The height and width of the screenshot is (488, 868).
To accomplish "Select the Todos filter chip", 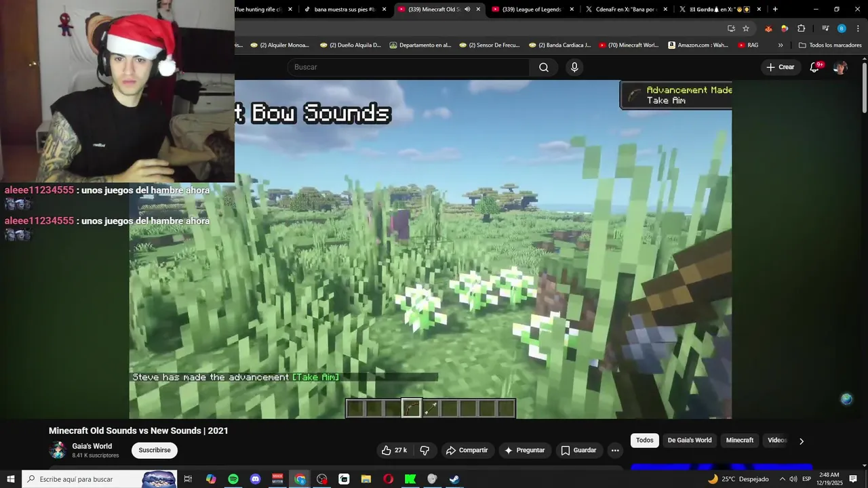I will (645, 441).
